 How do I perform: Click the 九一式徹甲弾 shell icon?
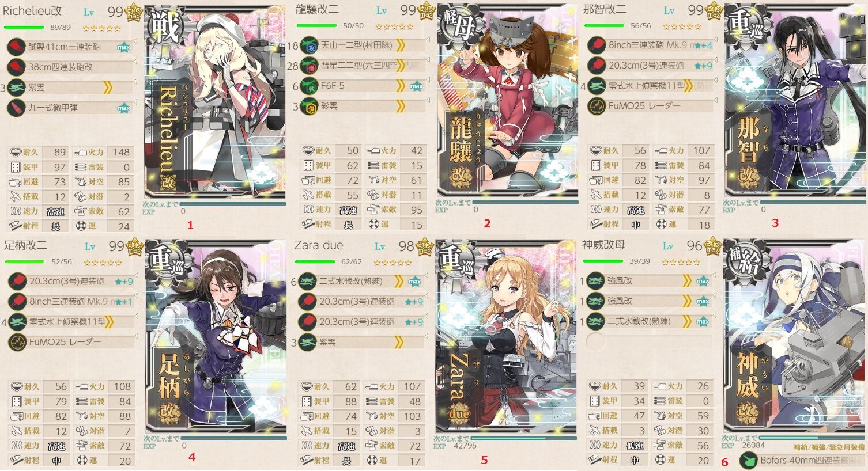16,108
